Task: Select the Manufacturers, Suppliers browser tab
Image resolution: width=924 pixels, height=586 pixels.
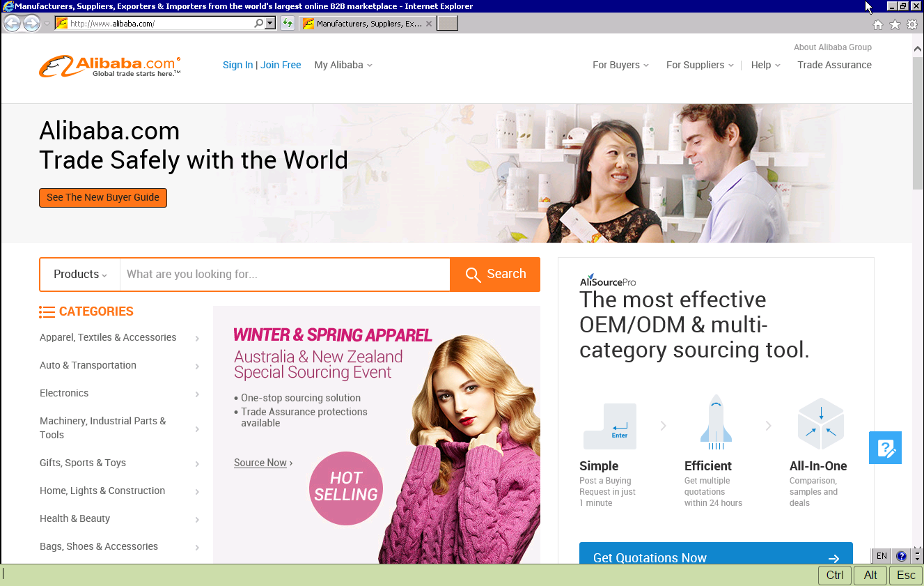Action: (x=368, y=24)
